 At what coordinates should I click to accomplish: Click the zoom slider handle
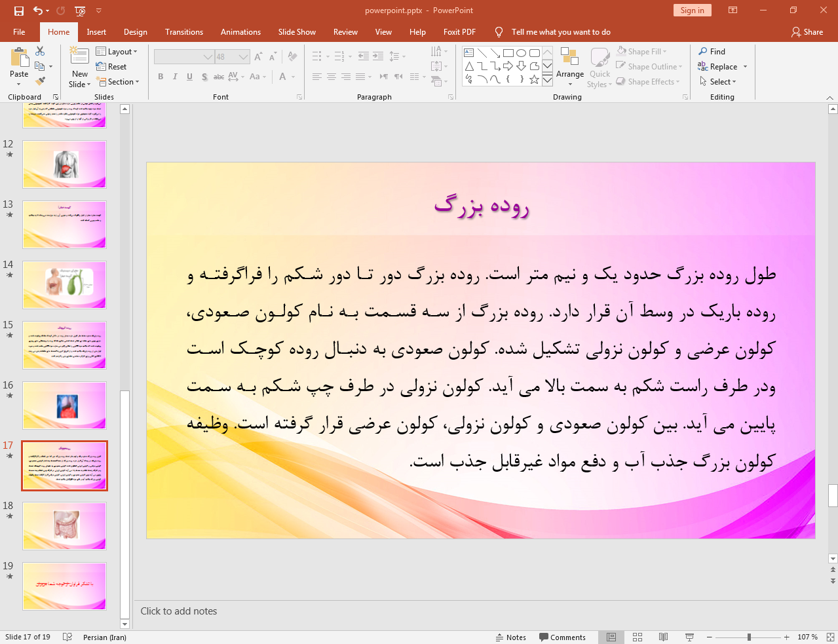pyautogui.click(x=749, y=637)
